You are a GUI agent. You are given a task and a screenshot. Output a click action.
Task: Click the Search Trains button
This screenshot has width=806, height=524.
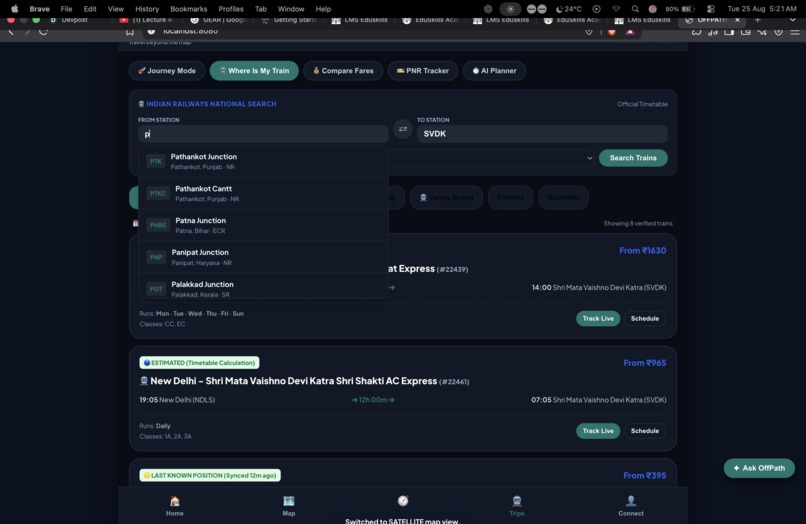pos(633,158)
